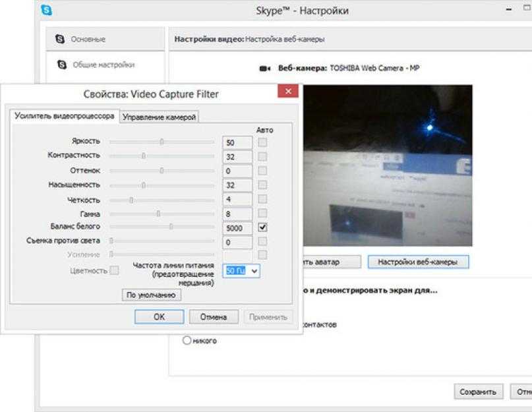The width and height of the screenshot is (532, 412).
Task: Click the Насыщенность slider handle
Action: [x=144, y=185]
